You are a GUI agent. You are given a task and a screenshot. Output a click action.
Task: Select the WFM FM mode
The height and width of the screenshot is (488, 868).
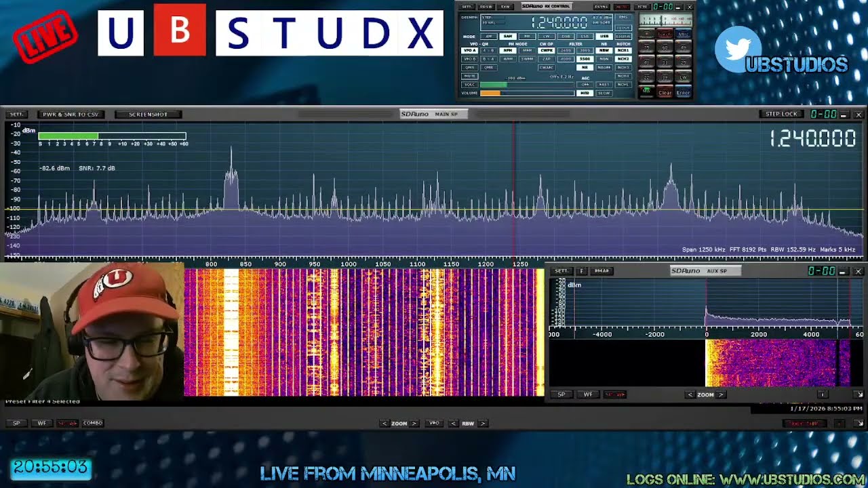point(508,59)
